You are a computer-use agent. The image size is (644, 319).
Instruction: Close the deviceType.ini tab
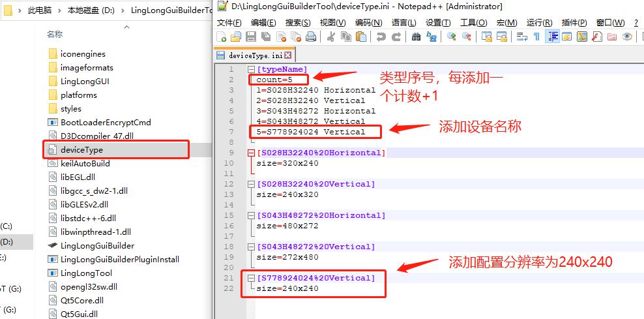[x=287, y=55]
